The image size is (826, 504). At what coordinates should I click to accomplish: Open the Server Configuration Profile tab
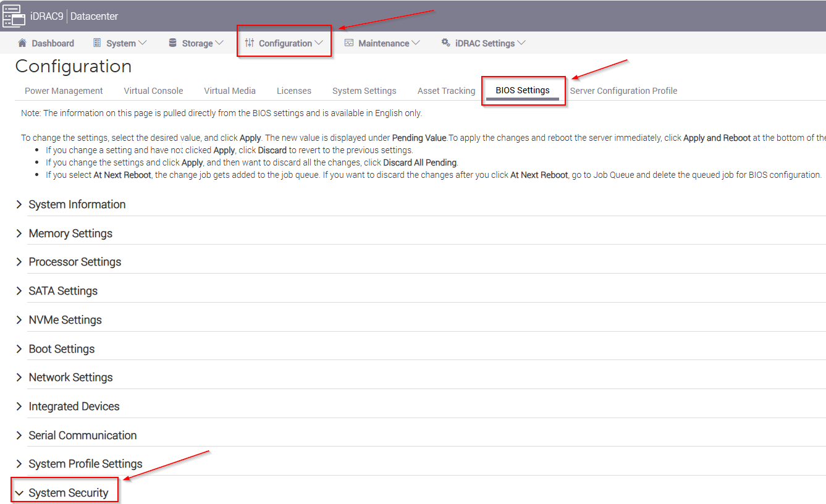click(623, 91)
